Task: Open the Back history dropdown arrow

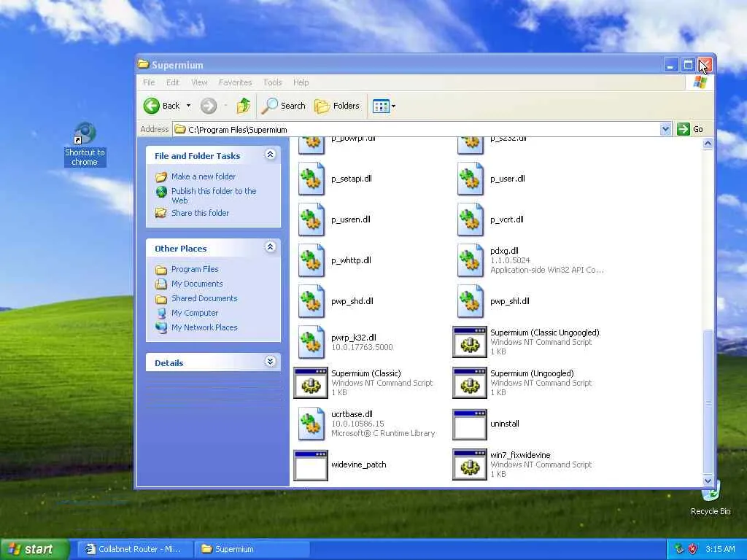Action: coord(189,106)
